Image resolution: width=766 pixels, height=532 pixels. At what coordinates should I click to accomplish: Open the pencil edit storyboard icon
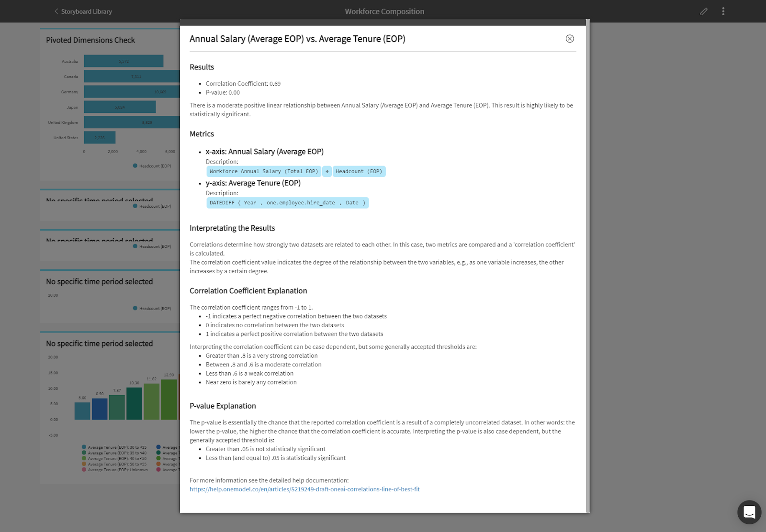(x=703, y=11)
